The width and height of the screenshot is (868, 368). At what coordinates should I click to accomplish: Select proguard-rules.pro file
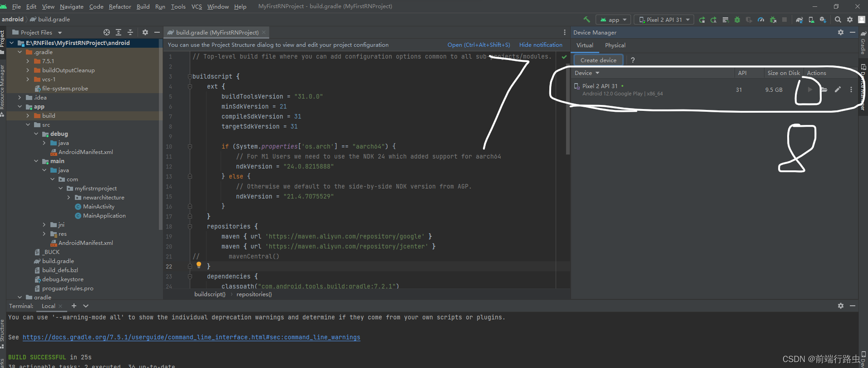68,288
